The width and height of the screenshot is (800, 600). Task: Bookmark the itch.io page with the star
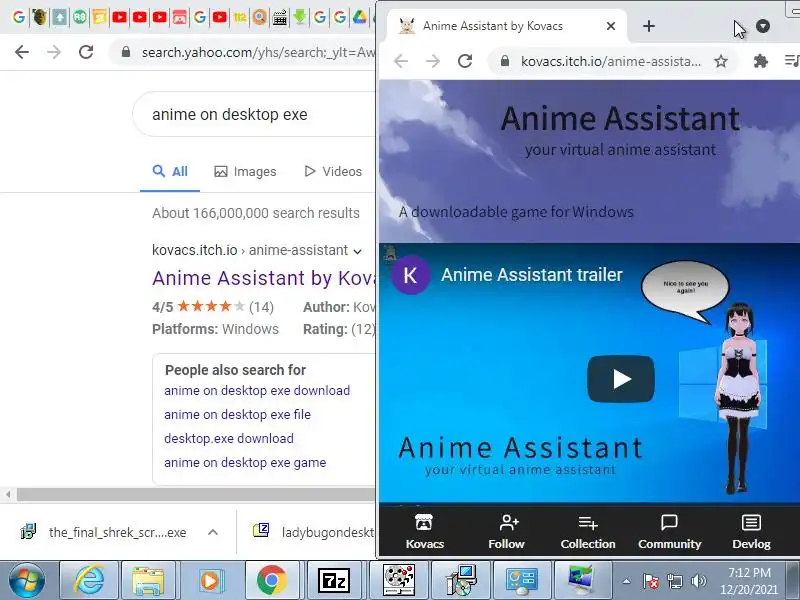[720, 61]
